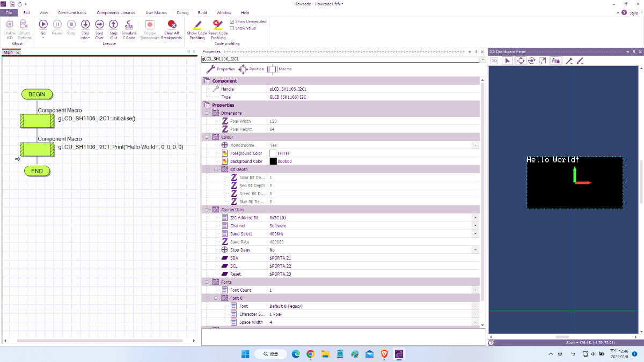Open the Font Count dropdown

(475, 290)
